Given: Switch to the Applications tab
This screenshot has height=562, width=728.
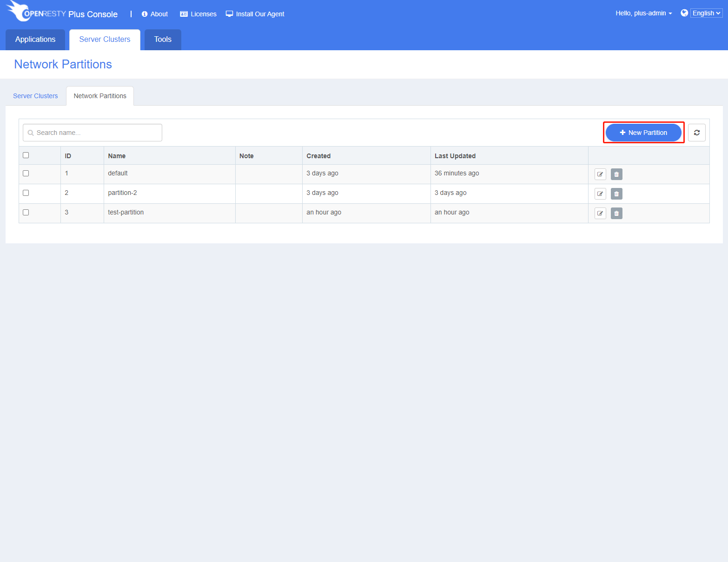Looking at the screenshot, I should 35,40.
